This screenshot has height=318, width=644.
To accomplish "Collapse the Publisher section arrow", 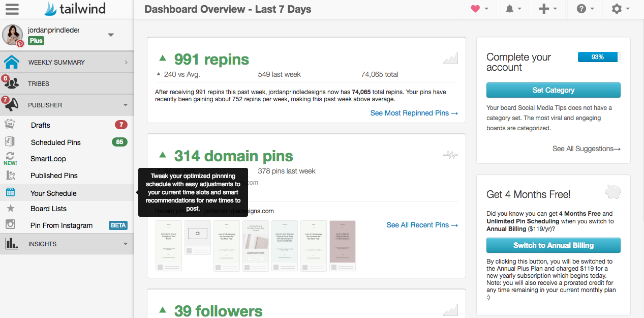I will [x=126, y=105].
